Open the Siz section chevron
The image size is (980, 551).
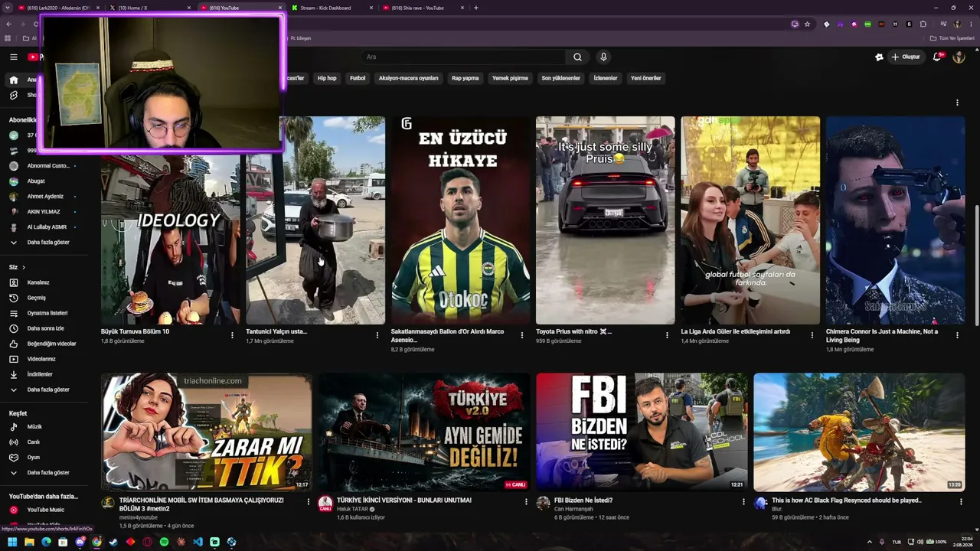pyautogui.click(x=23, y=267)
